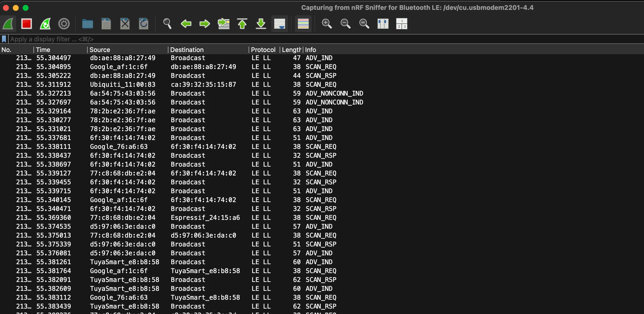Click the find packet magnifier
Image resolution: width=644 pixels, height=314 pixels.
[167, 24]
